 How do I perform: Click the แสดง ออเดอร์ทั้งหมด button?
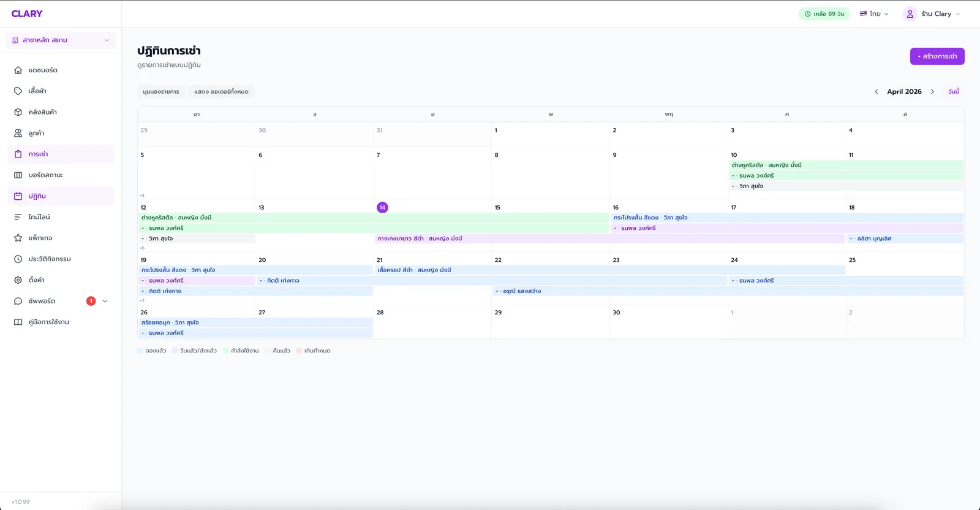point(221,91)
